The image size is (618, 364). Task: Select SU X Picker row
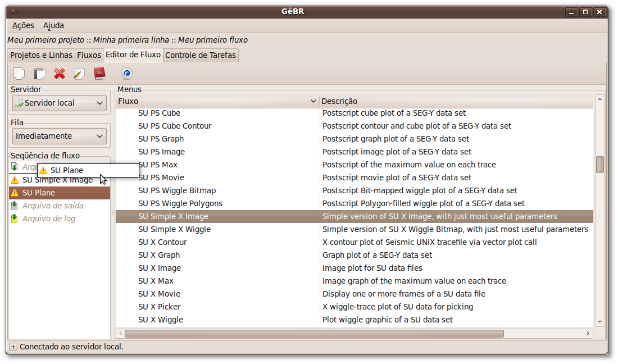pyautogui.click(x=355, y=307)
